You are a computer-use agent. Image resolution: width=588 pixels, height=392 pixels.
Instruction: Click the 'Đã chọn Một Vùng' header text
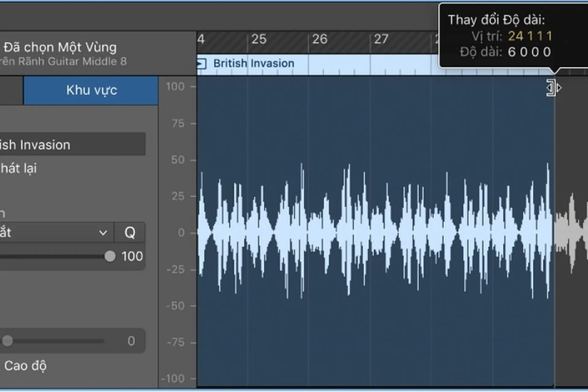pyautogui.click(x=60, y=47)
